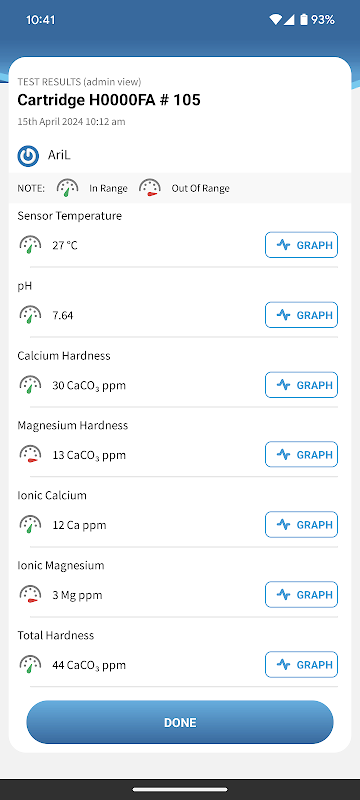Click the AriL user avatar icon
Viewport: 360px width, 800px height.
click(x=28, y=156)
